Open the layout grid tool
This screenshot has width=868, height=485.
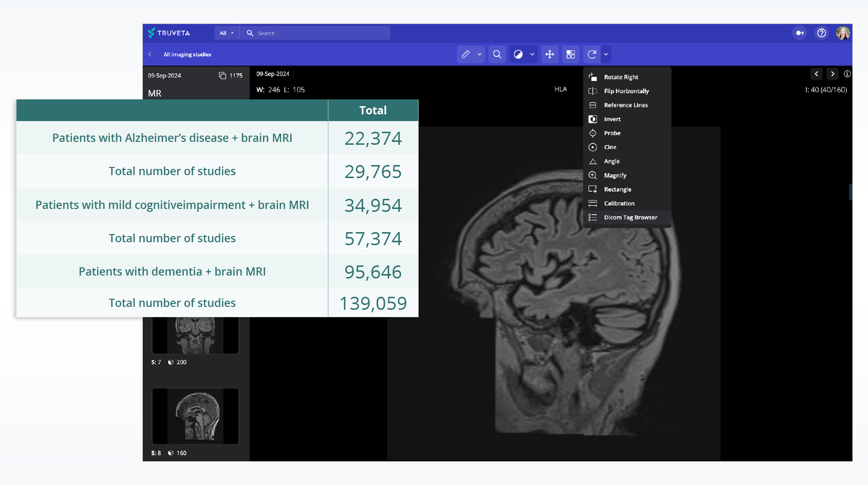(x=570, y=55)
